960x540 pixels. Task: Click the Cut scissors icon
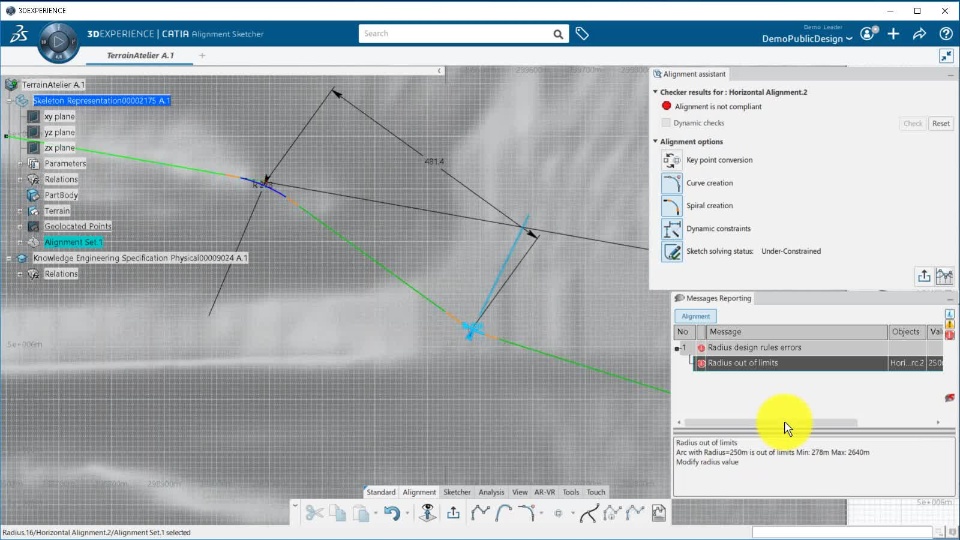(315, 513)
